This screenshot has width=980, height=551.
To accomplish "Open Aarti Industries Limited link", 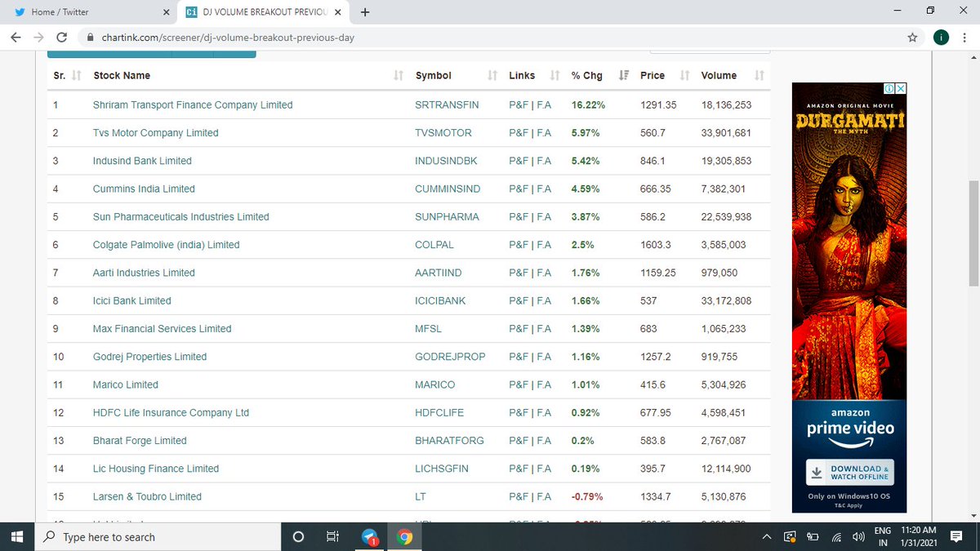I will (x=144, y=273).
